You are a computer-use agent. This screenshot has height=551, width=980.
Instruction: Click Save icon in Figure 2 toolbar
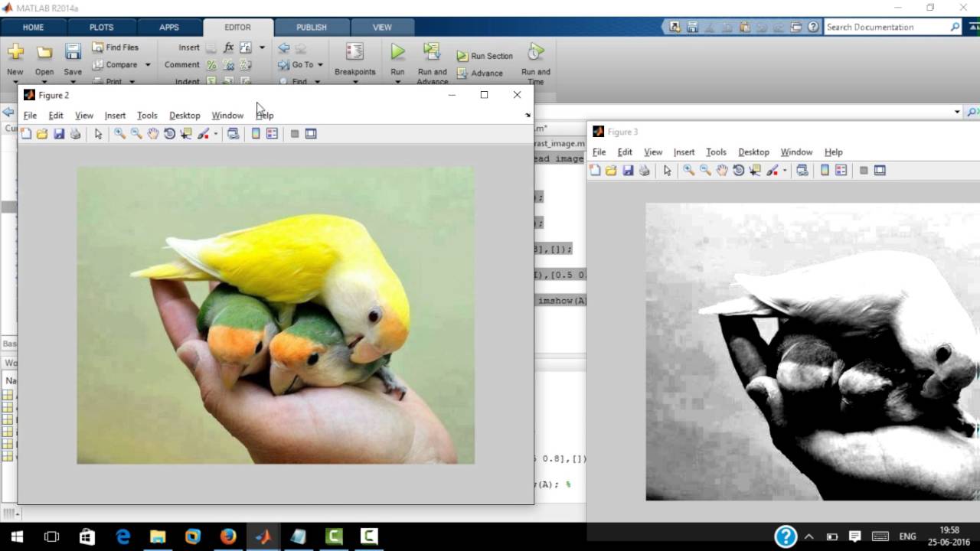click(x=59, y=134)
